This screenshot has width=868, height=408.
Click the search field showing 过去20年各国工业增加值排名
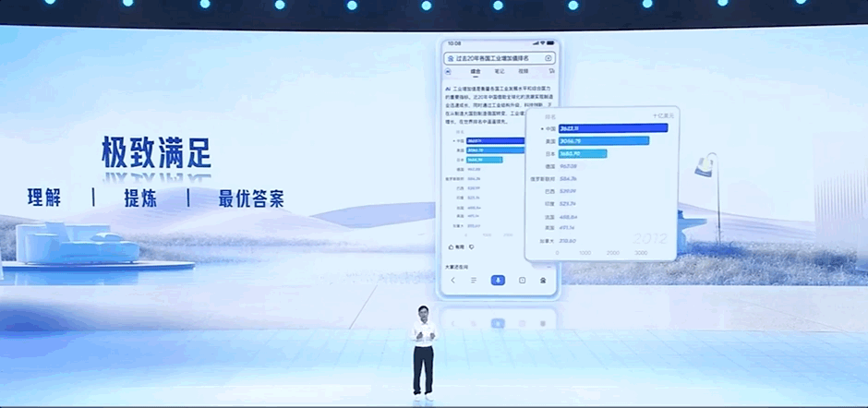499,57
